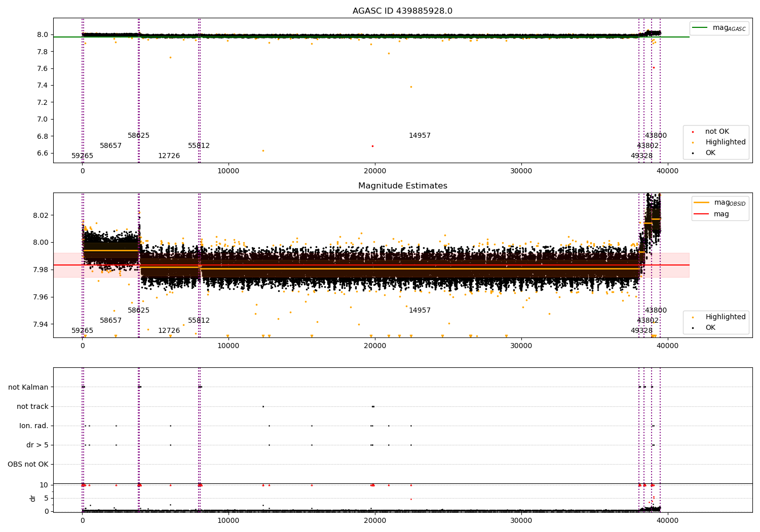Click the "Highlighted" legend label in the Magnitude Estimates plot
This screenshot has width=760, height=532.
[726, 317]
